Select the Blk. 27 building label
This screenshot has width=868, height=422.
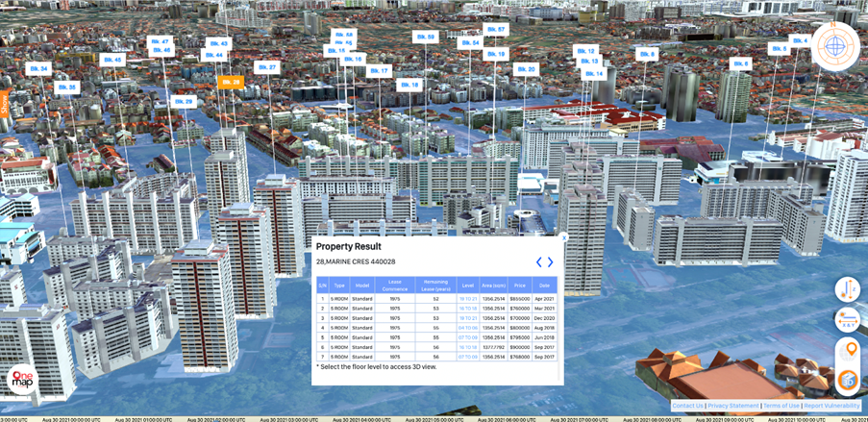tap(267, 67)
